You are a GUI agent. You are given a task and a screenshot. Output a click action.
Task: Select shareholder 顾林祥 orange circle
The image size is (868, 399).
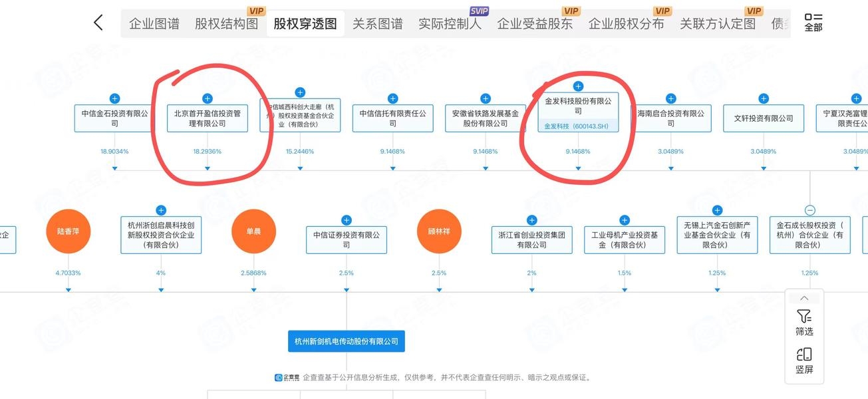click(x=439, y=231)
